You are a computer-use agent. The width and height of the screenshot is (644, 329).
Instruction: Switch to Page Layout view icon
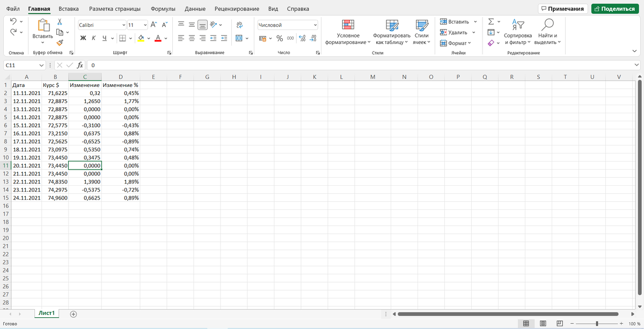click(543, 324)
